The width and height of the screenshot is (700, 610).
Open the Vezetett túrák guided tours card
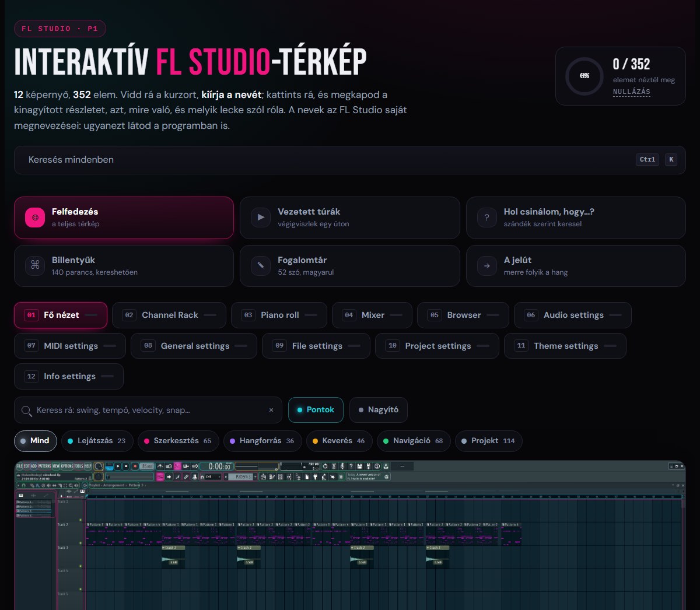(x=350, y=218)
